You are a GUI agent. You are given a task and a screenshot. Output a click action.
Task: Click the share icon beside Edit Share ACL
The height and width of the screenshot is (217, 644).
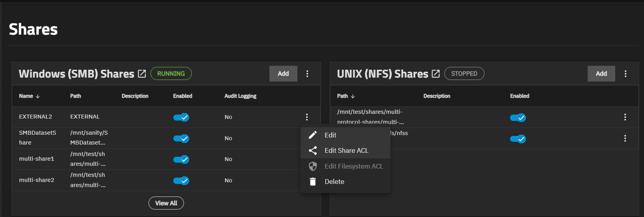313,150
